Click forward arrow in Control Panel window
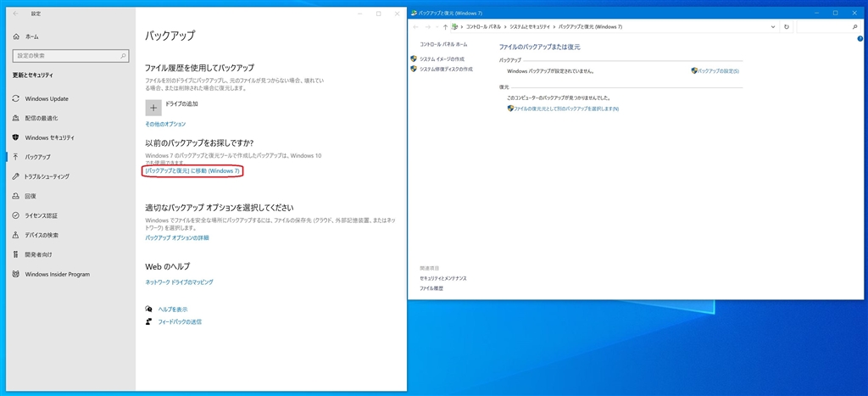This screenshot has width=868, height=396. 428,26
